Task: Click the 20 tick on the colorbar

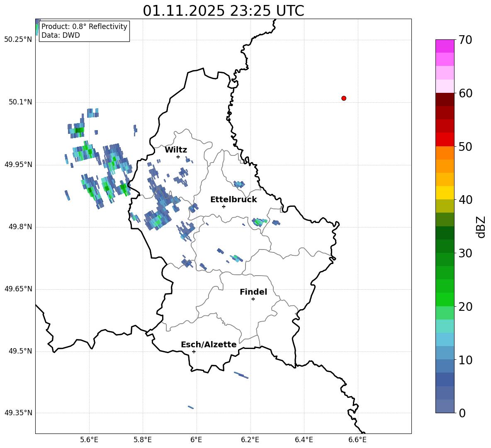Action: click(465, 307)
